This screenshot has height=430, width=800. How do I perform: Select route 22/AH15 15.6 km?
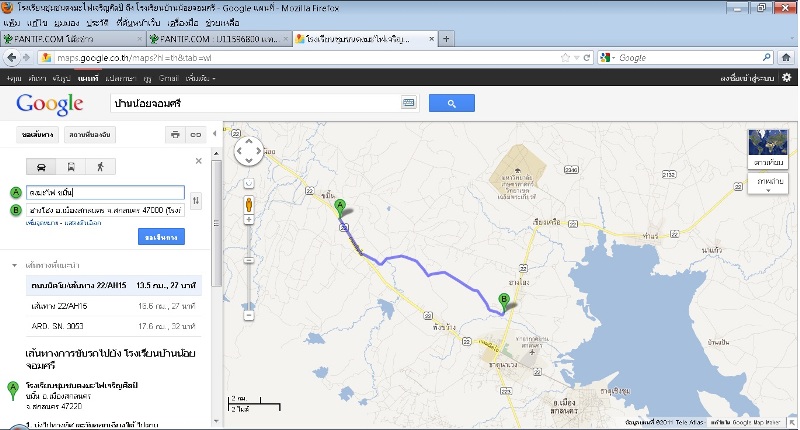point(114,306)
